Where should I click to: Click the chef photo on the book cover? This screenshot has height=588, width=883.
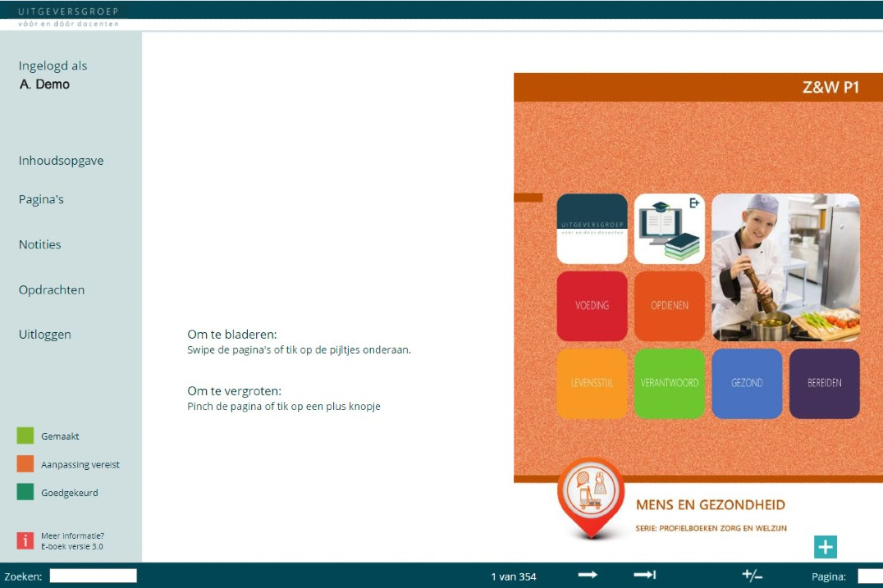click(x=785, y=268)
